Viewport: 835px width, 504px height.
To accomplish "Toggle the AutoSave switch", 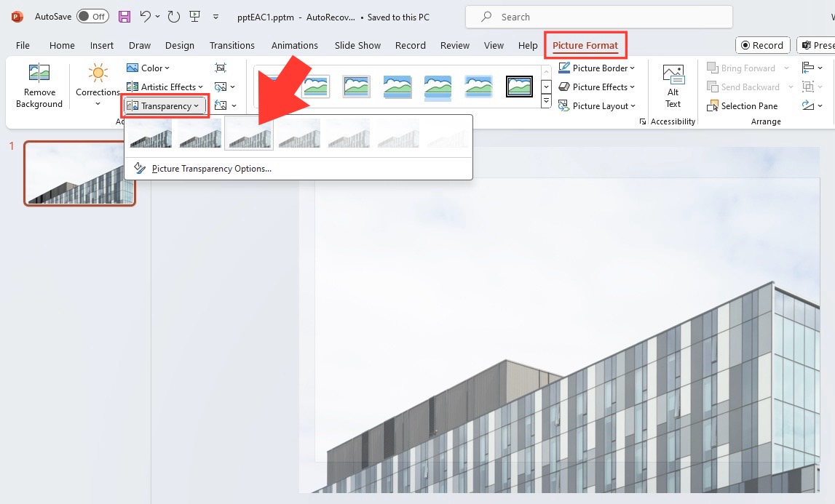I will pyautogui.click(x=92, y=17).
